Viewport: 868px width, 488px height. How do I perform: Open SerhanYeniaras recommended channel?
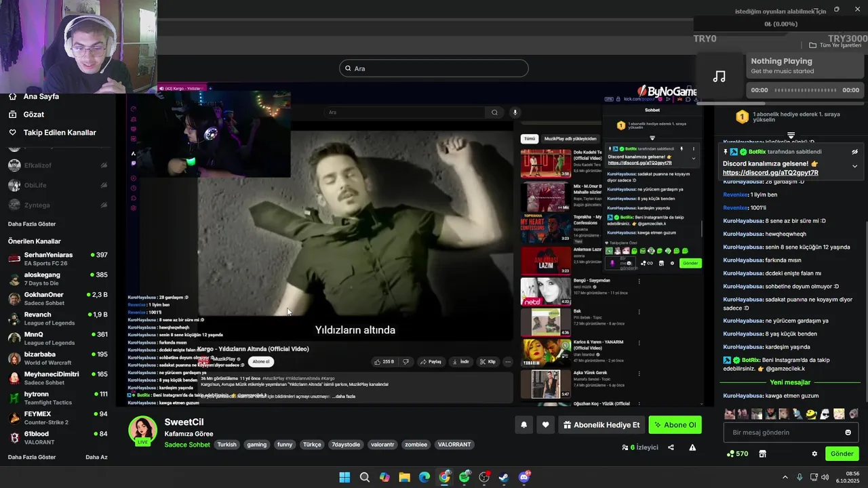(x=58, y=258)
